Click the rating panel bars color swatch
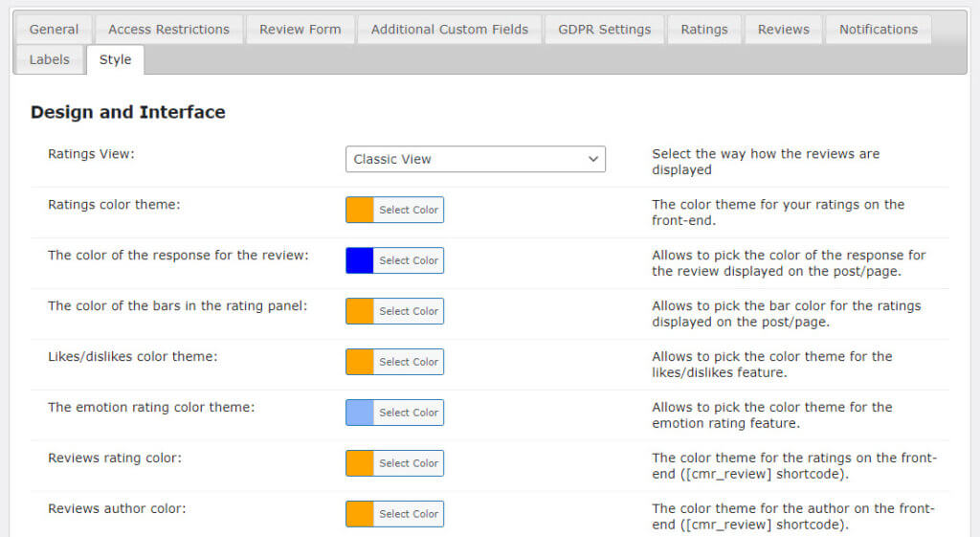Image resolution: width=980 pixels, height=537 pixels. (360, 311)
